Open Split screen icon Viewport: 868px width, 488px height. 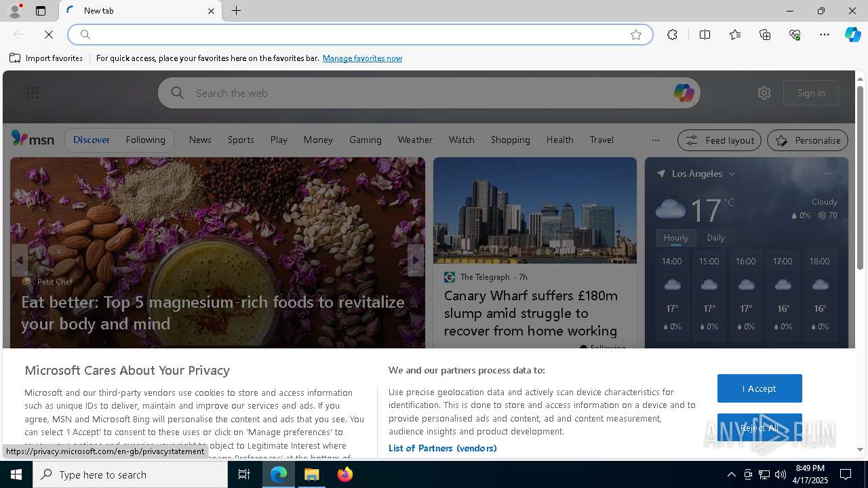(x=705, y=35)
